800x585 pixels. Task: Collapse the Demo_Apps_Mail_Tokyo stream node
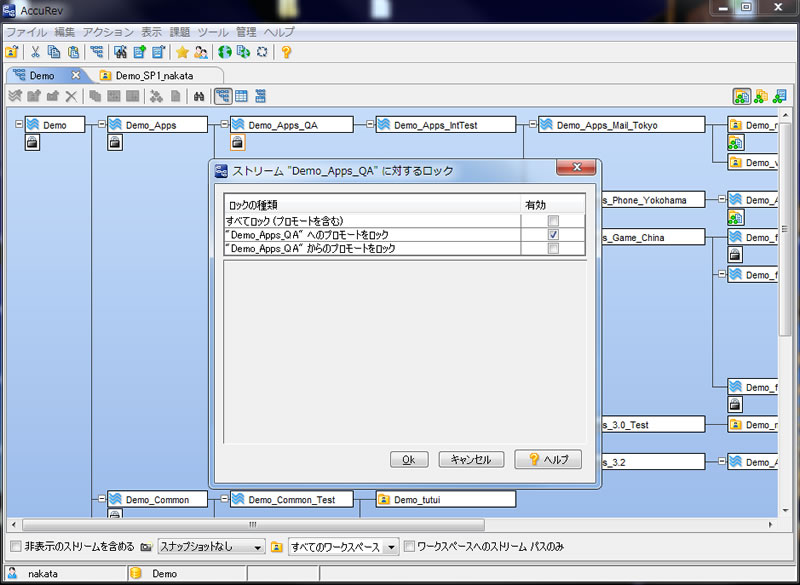[x=533, y=124]
